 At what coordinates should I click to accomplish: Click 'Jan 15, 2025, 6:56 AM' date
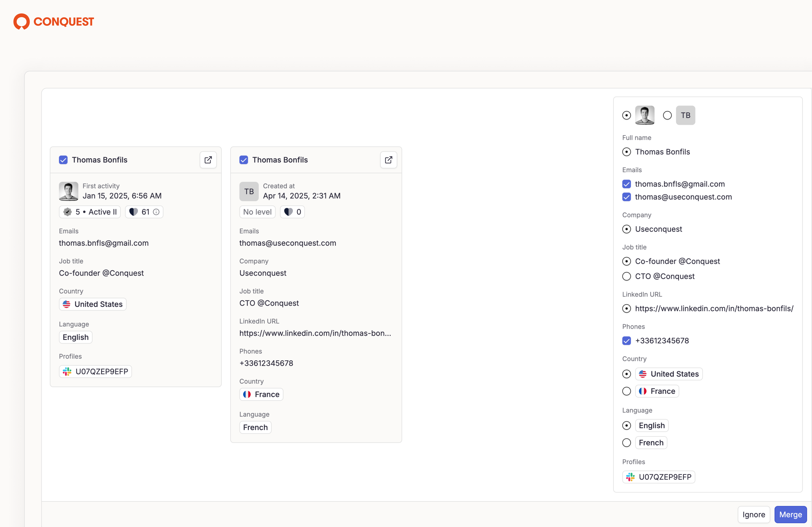(122, 196)
